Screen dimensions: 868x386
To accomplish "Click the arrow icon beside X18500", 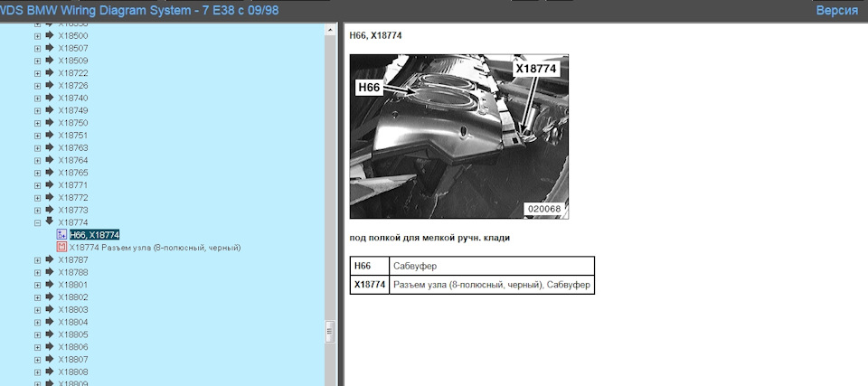I will coord(49,35).
